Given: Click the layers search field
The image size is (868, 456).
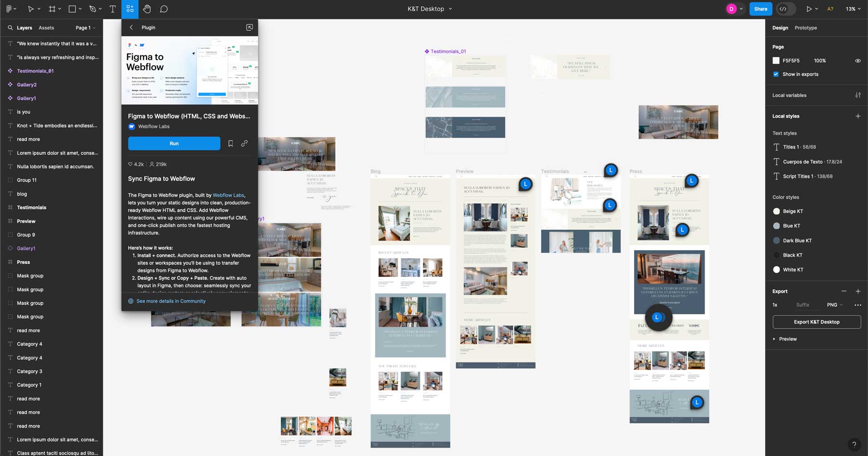Looking at the screenshot, I should (11, 27).
